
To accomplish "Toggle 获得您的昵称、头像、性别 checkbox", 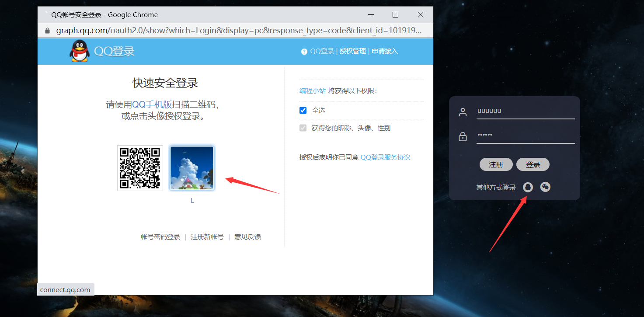I will [x=303, y=128].
